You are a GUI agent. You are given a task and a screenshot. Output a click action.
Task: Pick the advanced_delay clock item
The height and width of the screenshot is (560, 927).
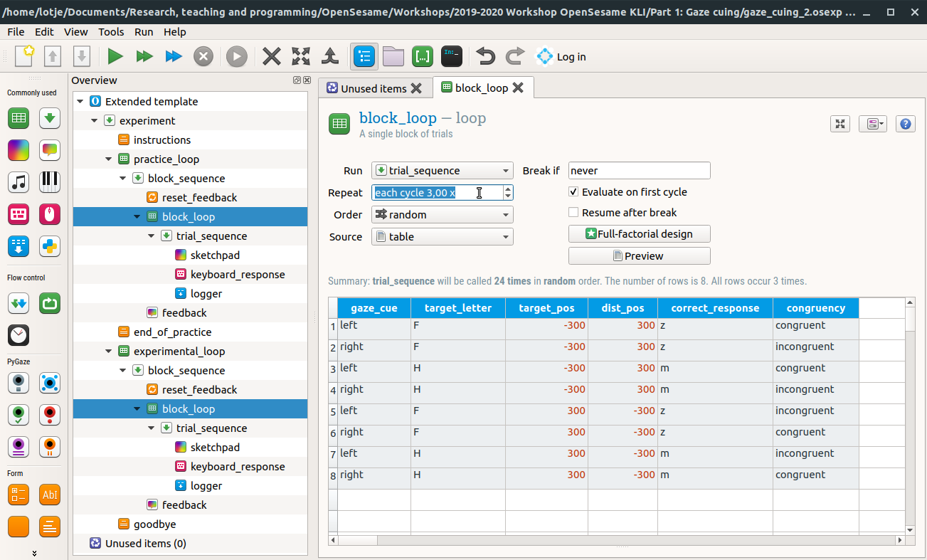pos(18,335)
